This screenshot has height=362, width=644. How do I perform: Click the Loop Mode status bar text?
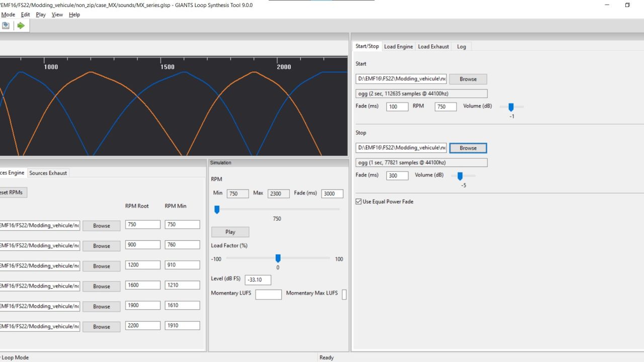point(15,357)
